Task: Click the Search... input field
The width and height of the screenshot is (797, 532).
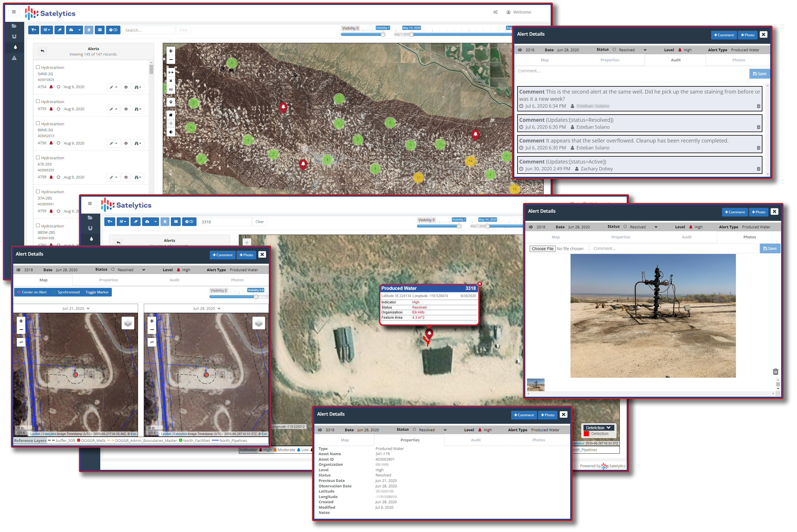Action: tap(149, 30)
